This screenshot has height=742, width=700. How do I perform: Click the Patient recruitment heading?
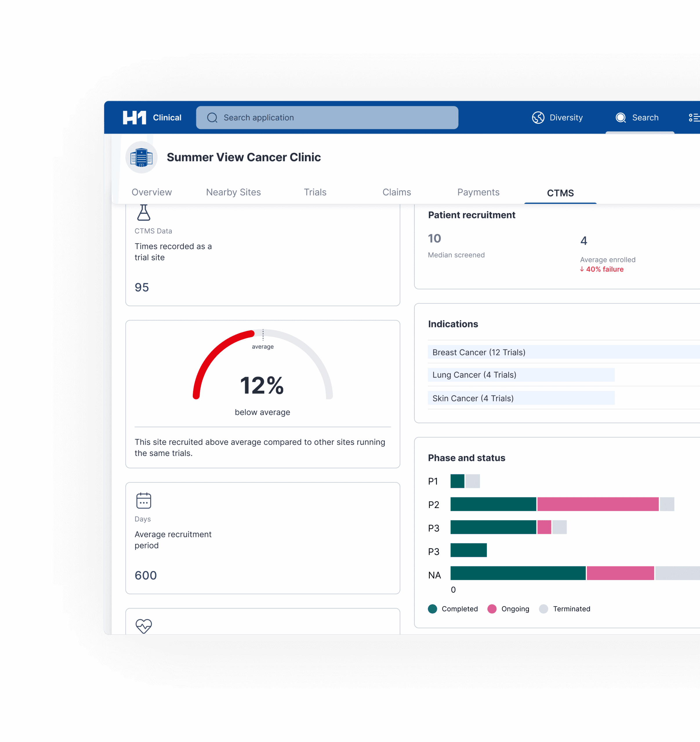tap(471, 215)
